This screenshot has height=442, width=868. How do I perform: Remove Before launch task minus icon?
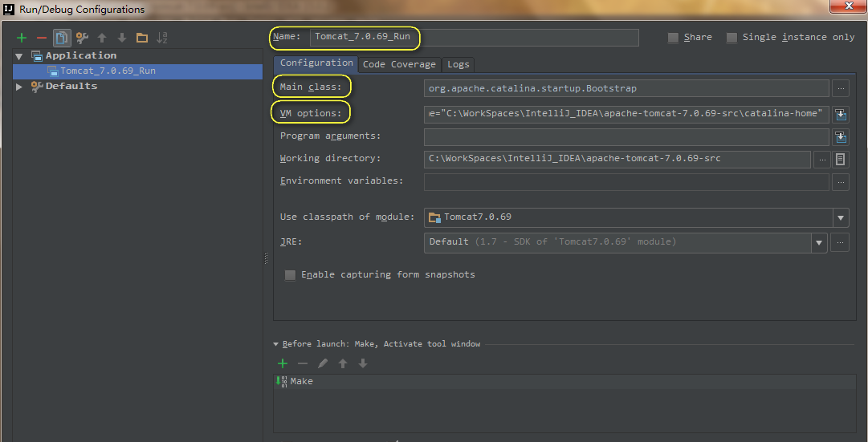pos(302,363)
